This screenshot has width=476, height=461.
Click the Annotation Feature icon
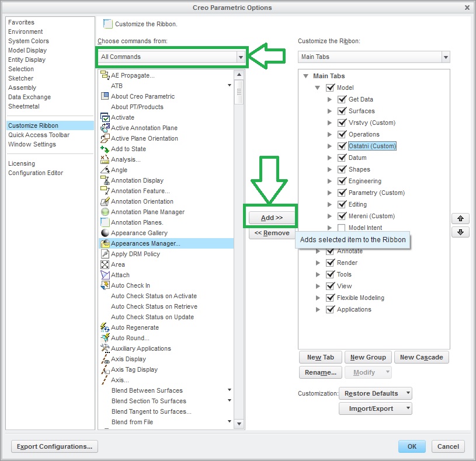105,191
